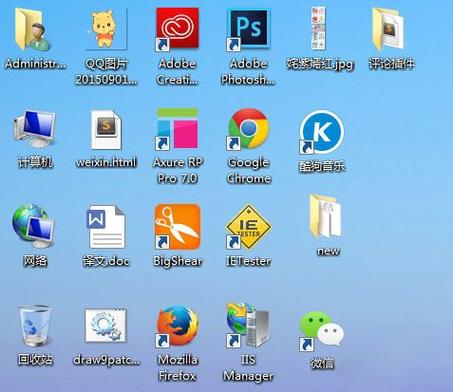Click the 回收站 recycle bin icon
Viewport: 453px width, 392px height.
point(35,326)
